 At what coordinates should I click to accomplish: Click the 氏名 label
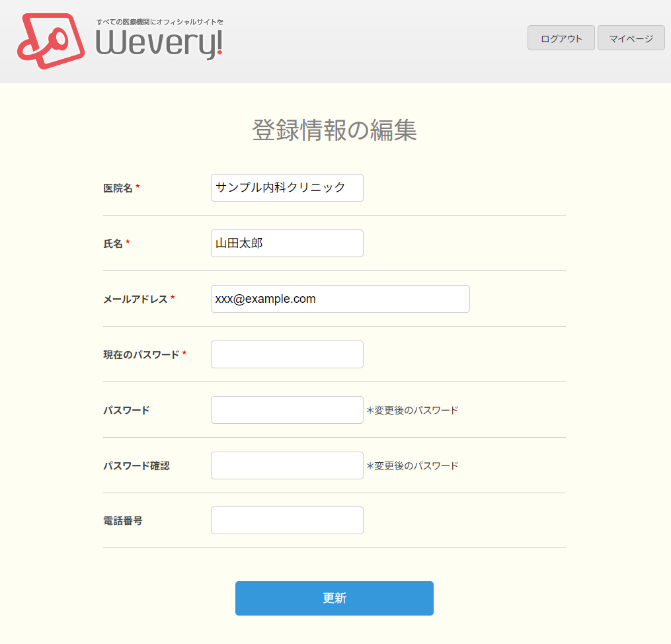pyautogui.click(x=113, y=243)
